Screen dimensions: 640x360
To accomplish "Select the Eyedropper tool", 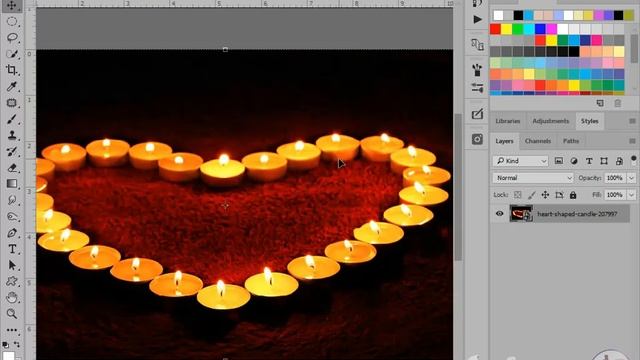I will click(11, 87).
